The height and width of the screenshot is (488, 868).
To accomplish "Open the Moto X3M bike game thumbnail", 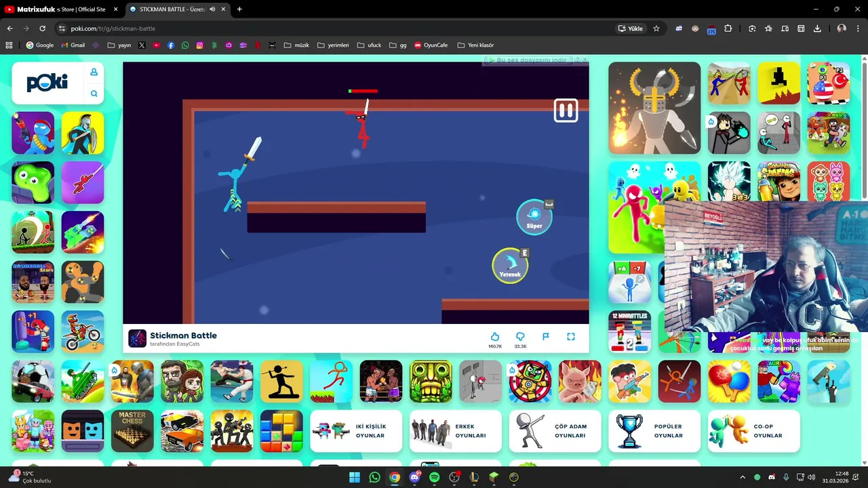I will [83, 331].
